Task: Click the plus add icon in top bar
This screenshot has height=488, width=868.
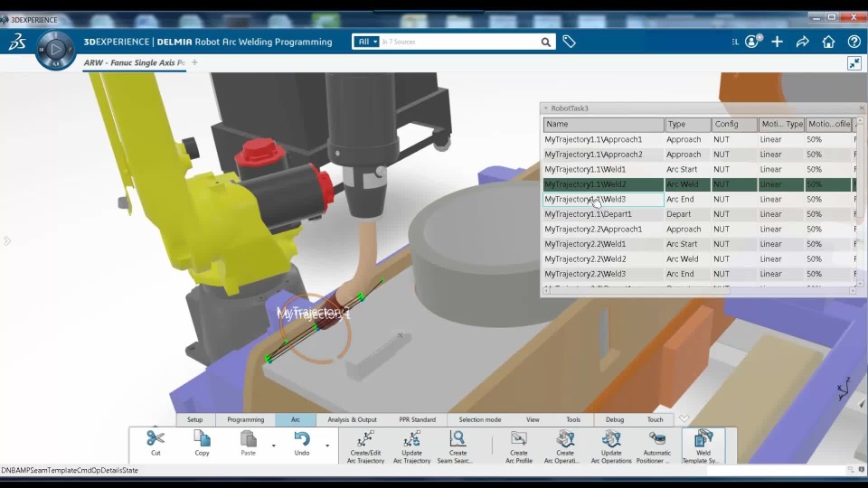Action: 778,42
